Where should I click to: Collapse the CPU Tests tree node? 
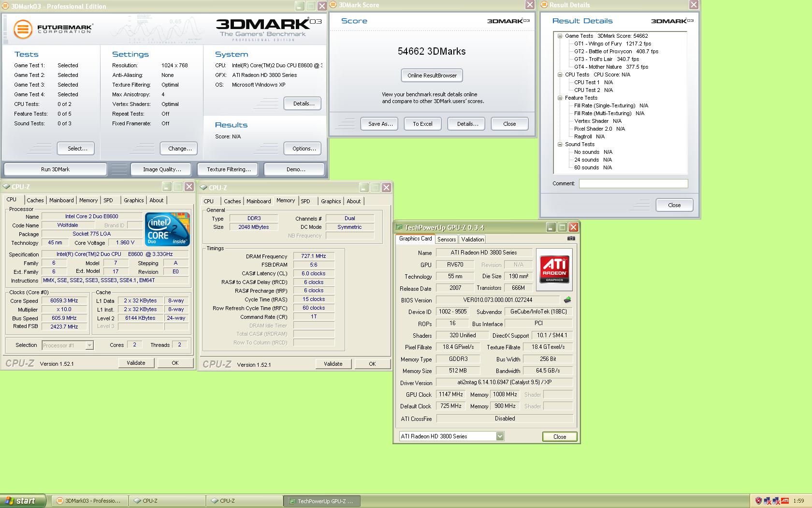pyautogui.click(x=560, y=75)
